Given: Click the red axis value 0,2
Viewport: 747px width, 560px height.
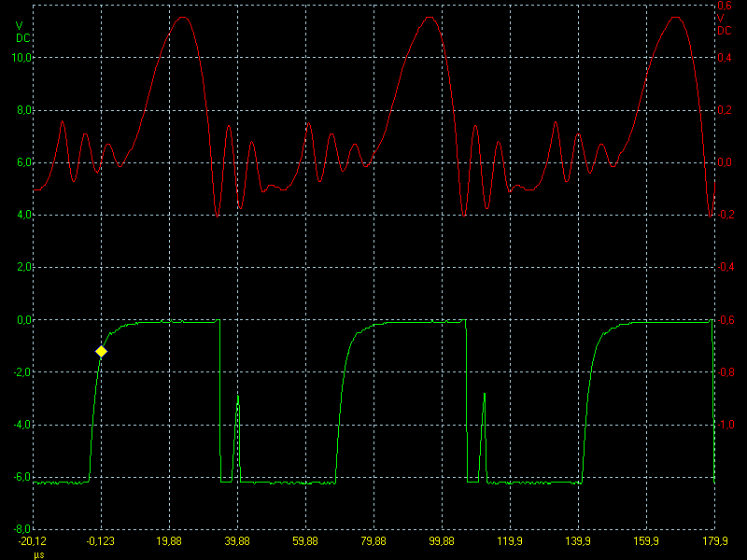Looking at the screenshot, I should coord(725,110).
